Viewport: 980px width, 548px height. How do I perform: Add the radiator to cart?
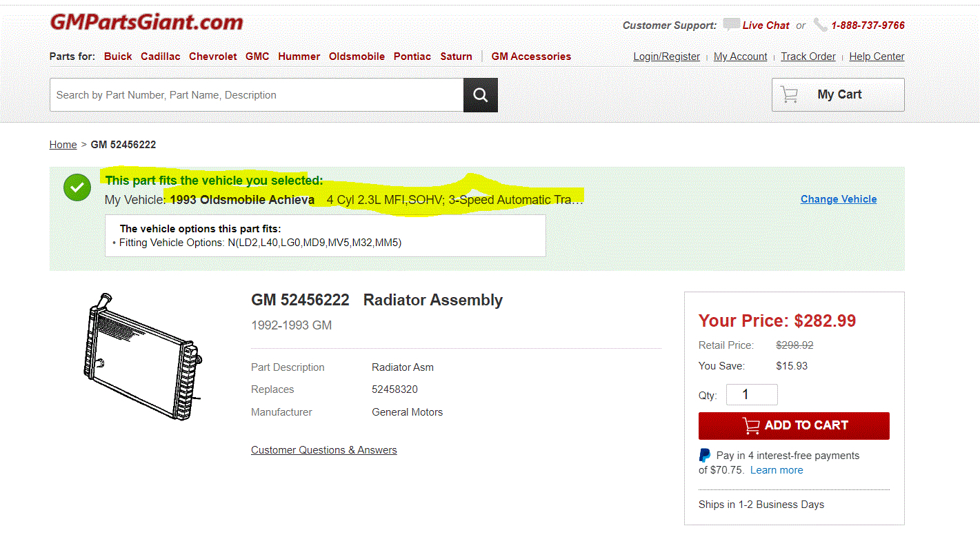(794, 426)
